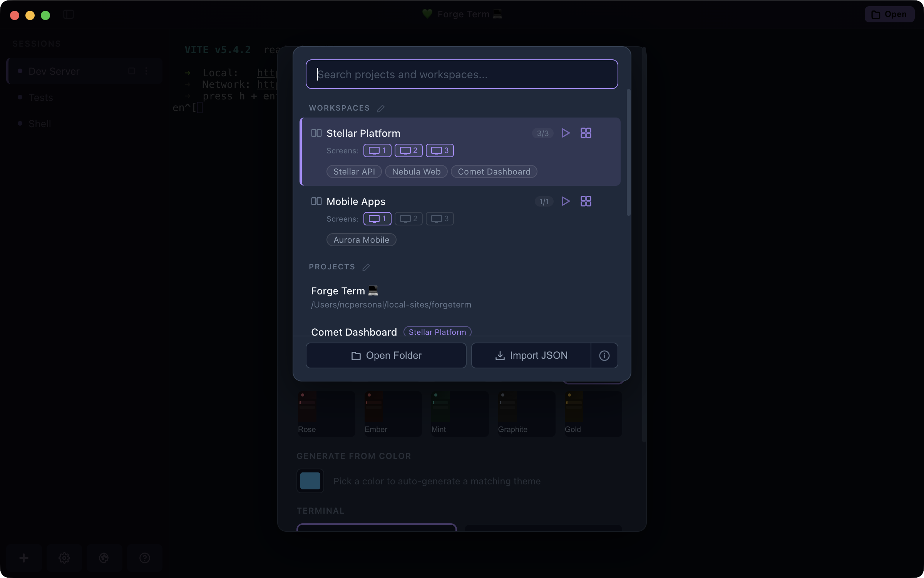The height and width of the screenshot is (578, 924).
Task: Open app settings via gear icon
Action: point(64,558)
